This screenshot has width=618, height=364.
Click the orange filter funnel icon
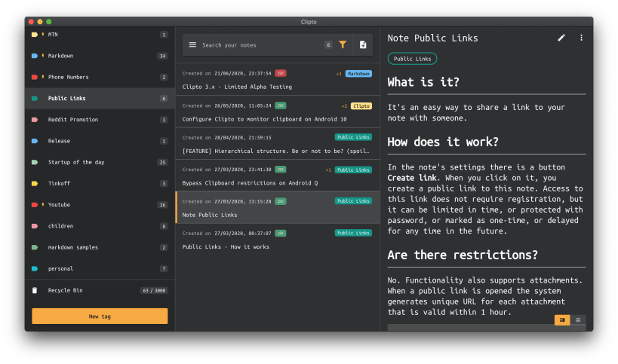pos(343,45)
